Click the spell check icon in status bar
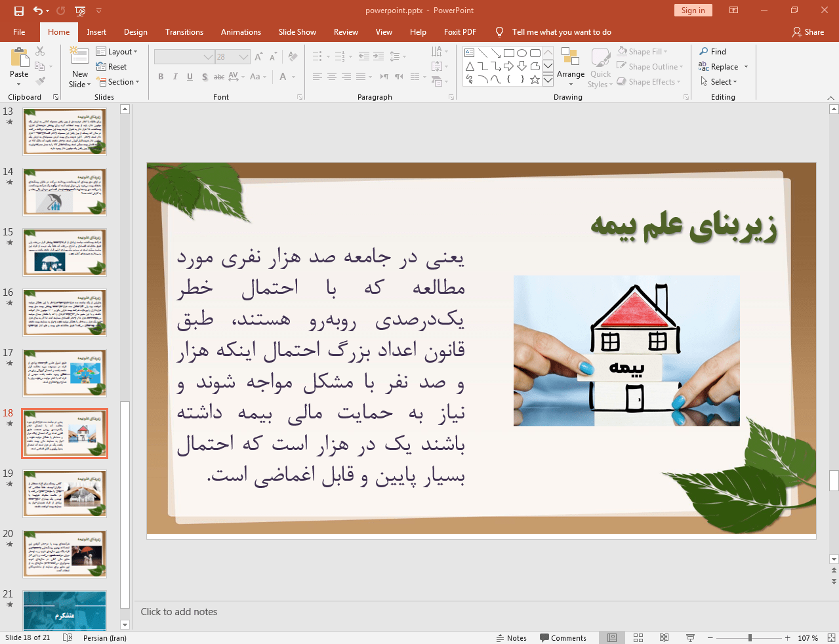839x644 pixels. [x=68, y=637]
